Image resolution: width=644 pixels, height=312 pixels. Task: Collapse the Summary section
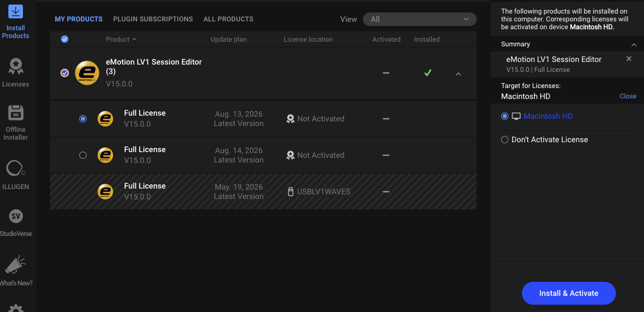(x=634, y=45)
